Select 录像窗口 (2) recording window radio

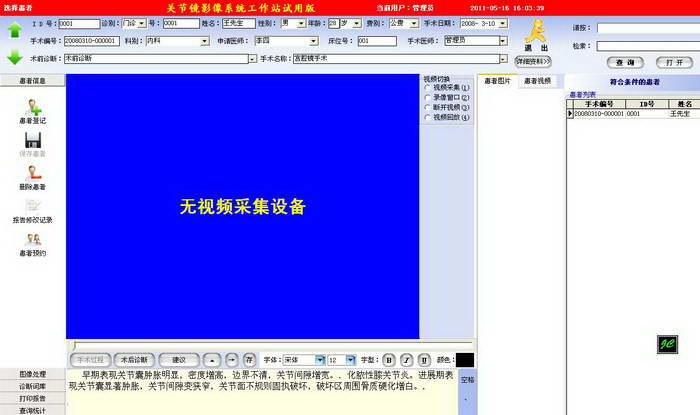click(x=427, y=97)
